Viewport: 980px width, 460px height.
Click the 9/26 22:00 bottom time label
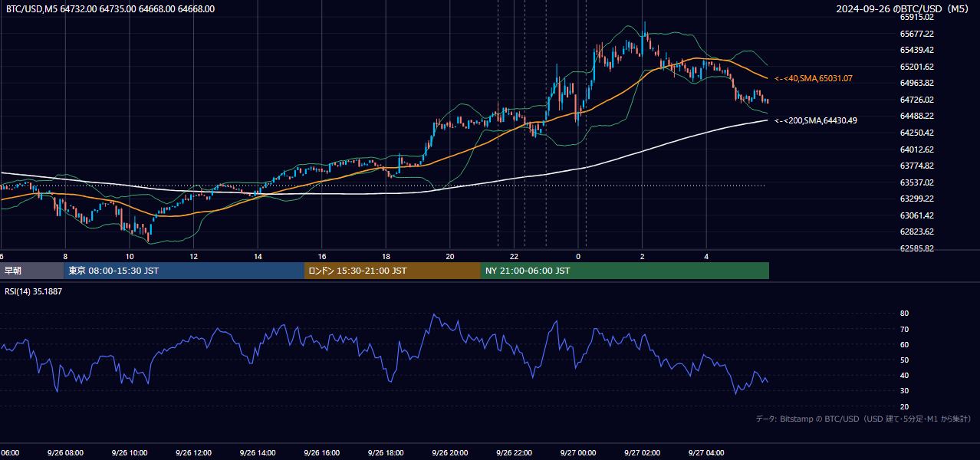click(x=514, y=453)
